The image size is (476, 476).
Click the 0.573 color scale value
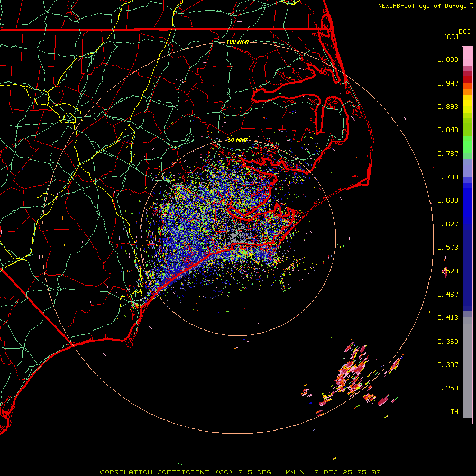448,248
